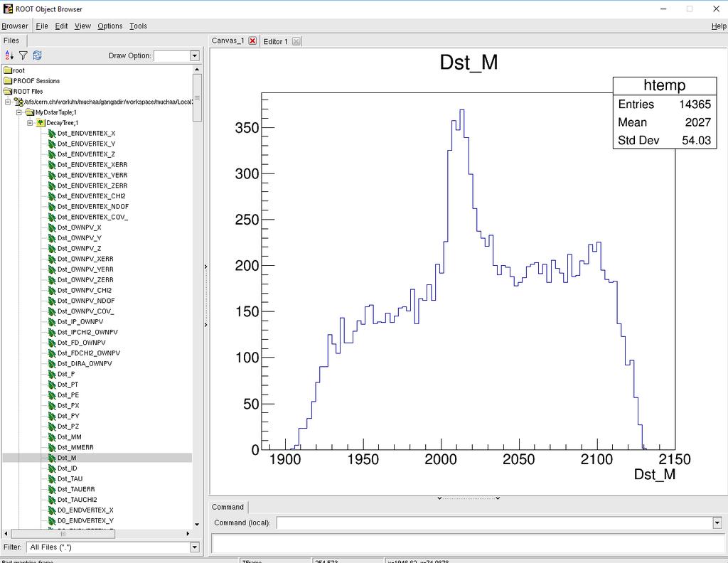Click the Dst_TAU leaf icon
The image size is (728, 563).
pyautogui.click(x=52, y=479)
